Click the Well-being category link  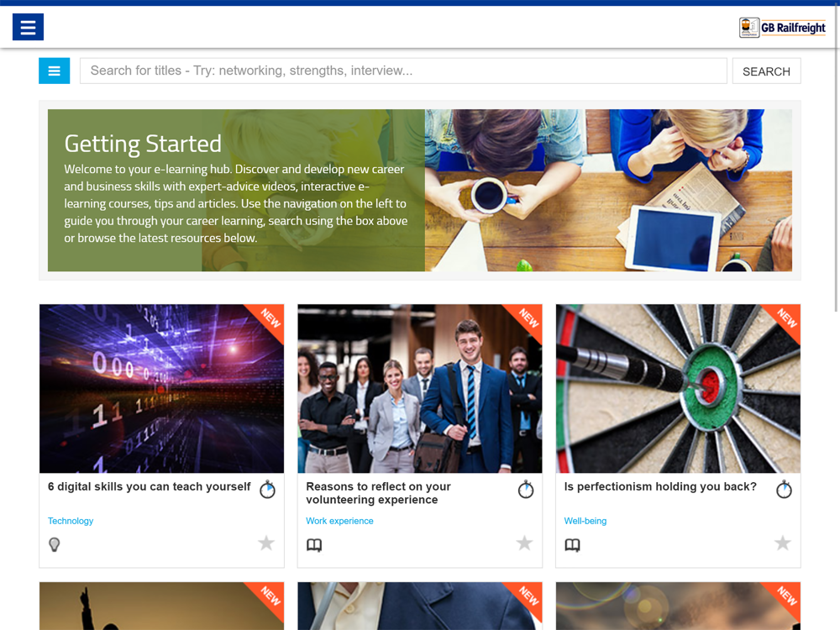point(585,521)
